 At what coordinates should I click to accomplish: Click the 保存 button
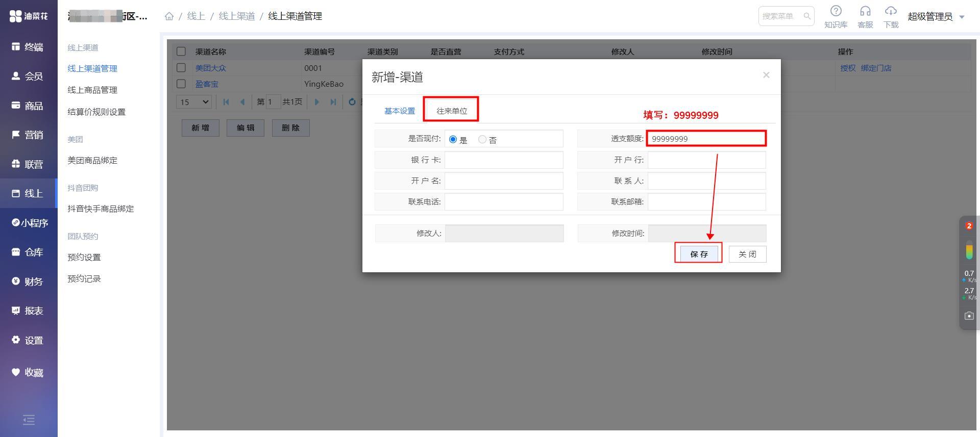pos(699,254)
